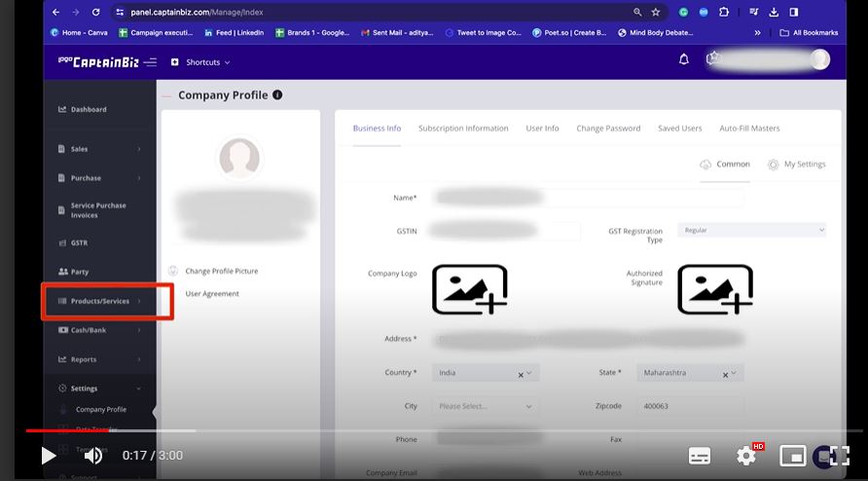This screenshot has width=868, height=481.
Task: Click the browser address bar URL
Action: click(198, 12)
